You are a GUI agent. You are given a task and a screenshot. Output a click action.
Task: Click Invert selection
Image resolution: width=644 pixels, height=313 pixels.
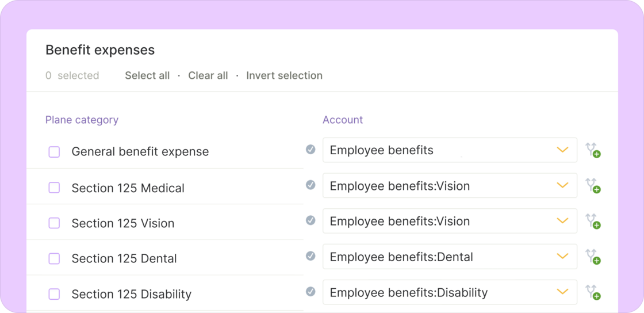click(284, 75)
